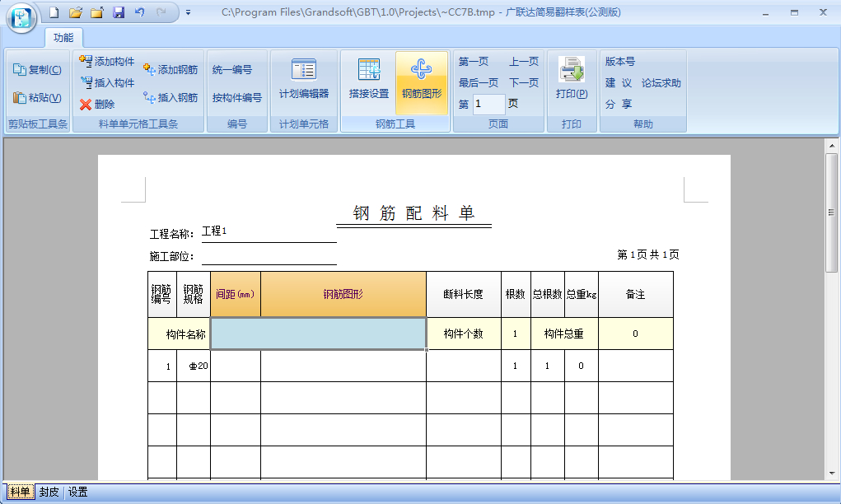Maximize the application window
The image size is (841, 504).
click(x=794, y=12)
